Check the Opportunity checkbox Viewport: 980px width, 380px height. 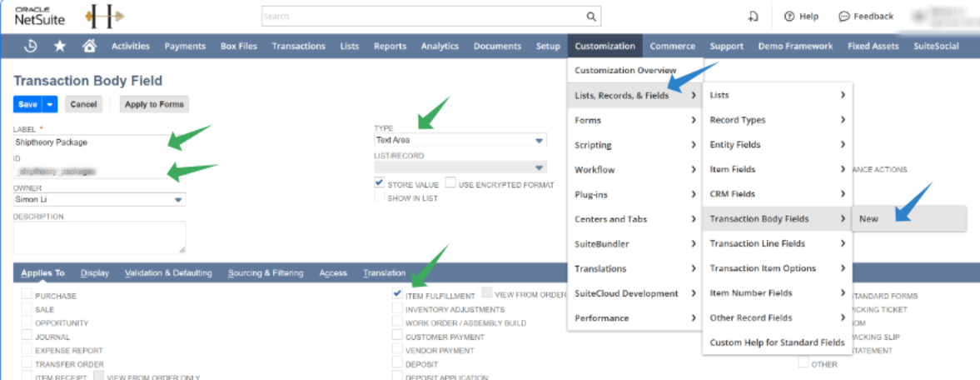(x=27, y=322)
